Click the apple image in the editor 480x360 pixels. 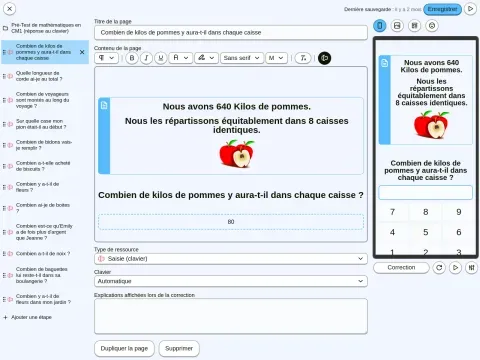point(237,154)
